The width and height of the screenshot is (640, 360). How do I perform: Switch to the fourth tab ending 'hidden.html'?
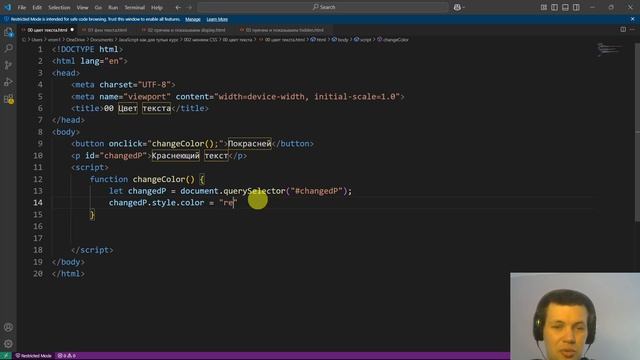pyautogui.click(x=284, y=30)
